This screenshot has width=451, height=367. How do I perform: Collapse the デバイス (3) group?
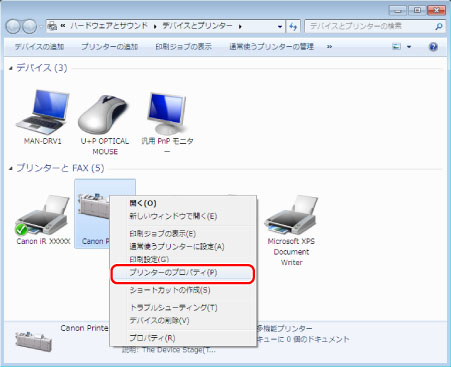[11, 68]
